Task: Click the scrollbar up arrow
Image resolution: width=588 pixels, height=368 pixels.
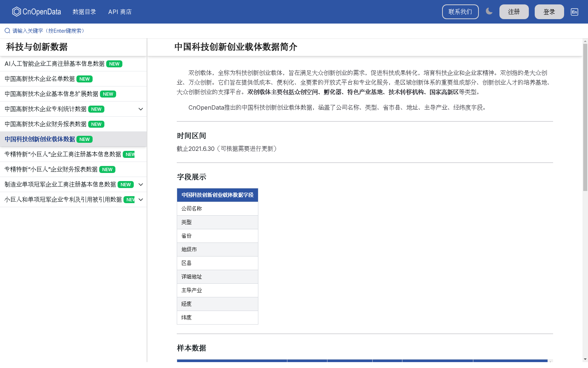Action: [x=585, y=41]
